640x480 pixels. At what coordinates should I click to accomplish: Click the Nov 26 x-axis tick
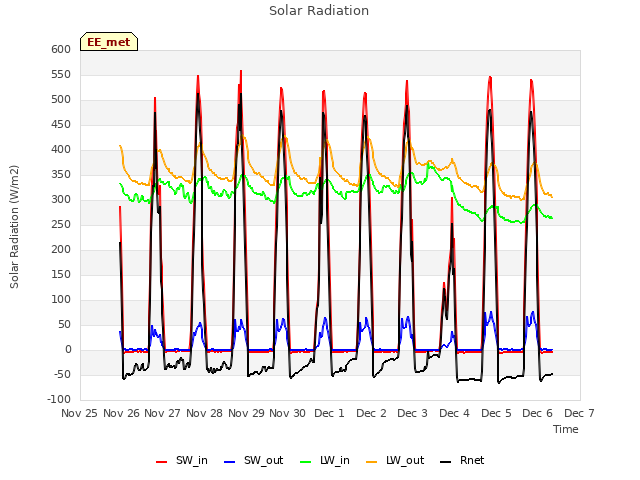pos(121,413)
